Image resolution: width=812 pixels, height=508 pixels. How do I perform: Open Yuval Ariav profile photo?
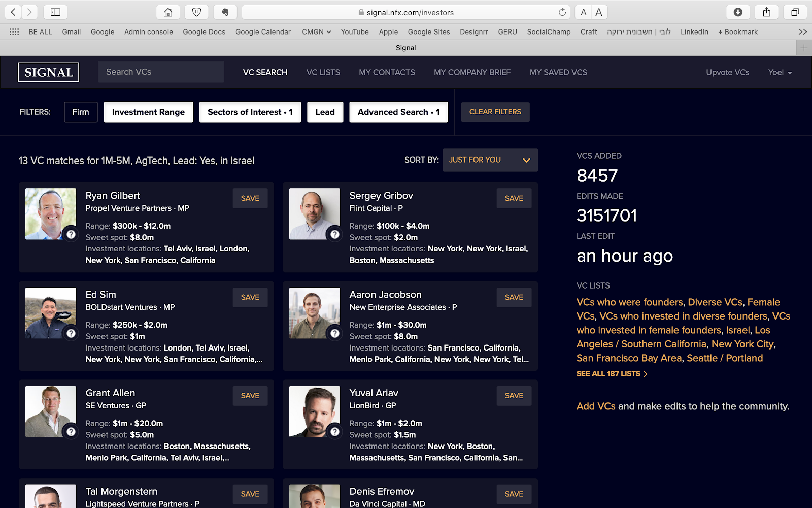click(315, 411)
